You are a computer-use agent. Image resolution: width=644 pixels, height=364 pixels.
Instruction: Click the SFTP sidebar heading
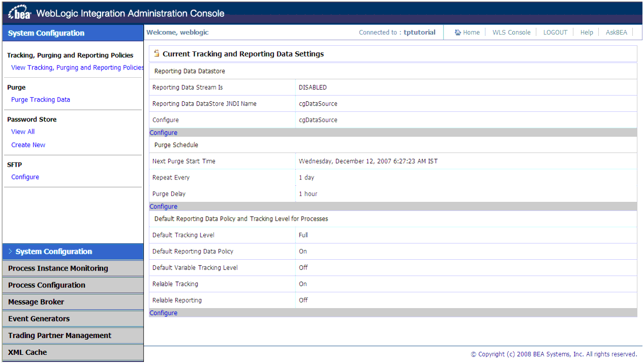click(15, 165)
